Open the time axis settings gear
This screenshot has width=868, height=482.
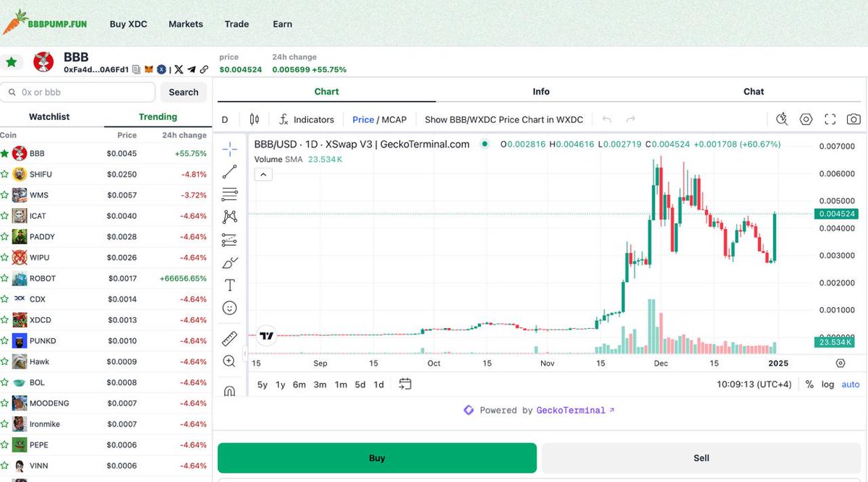[841, 363]
